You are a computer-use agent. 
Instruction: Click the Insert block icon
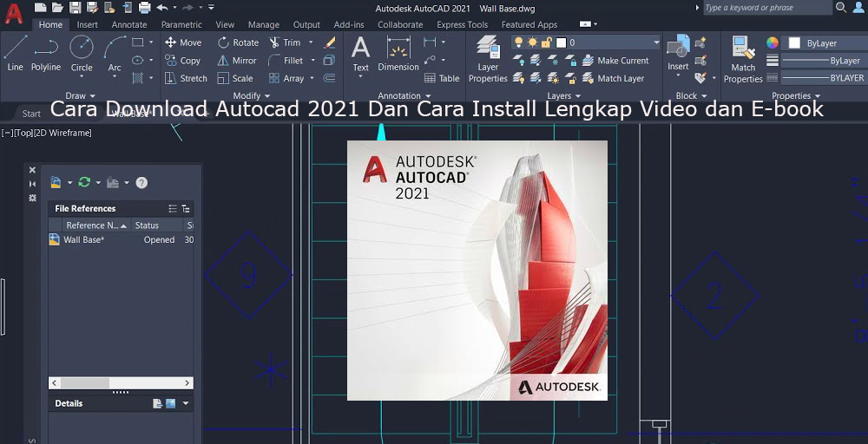coord(678,53)
